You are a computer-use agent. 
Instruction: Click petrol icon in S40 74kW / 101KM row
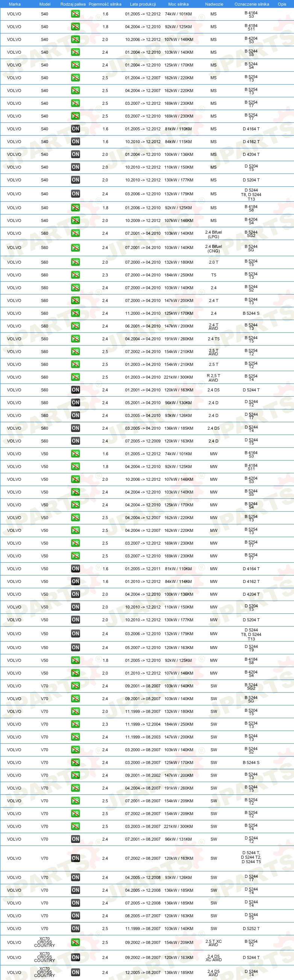click(76, 14)
